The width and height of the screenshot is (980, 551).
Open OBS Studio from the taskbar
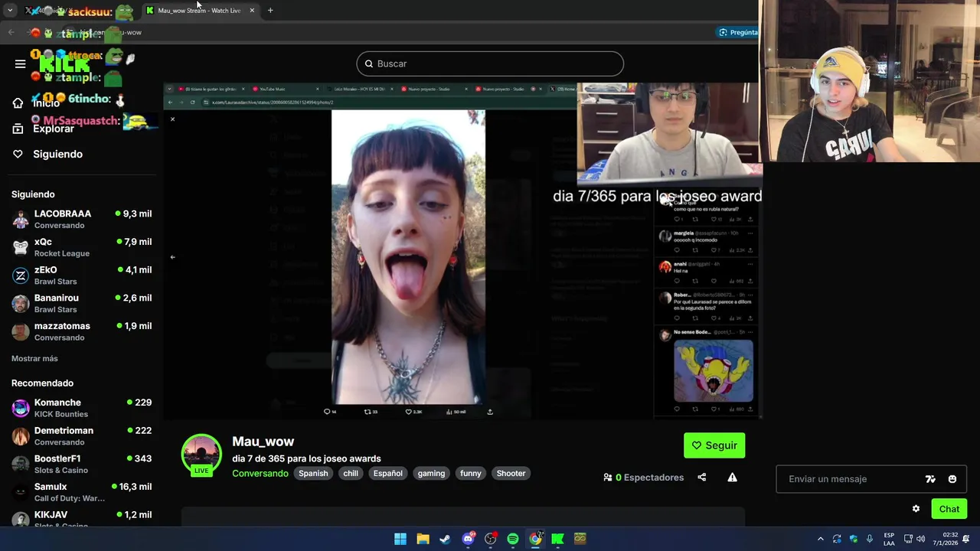tap(490, 539)
